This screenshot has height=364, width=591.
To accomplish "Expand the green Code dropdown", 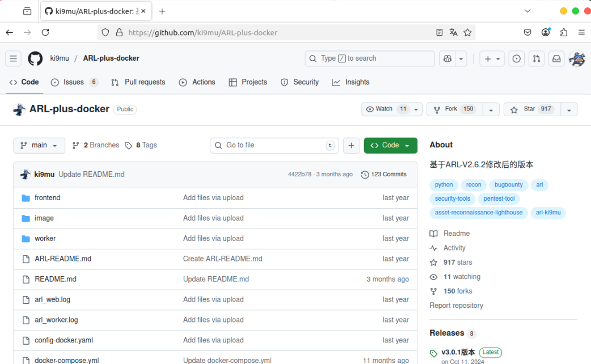I will coord(390,146).
